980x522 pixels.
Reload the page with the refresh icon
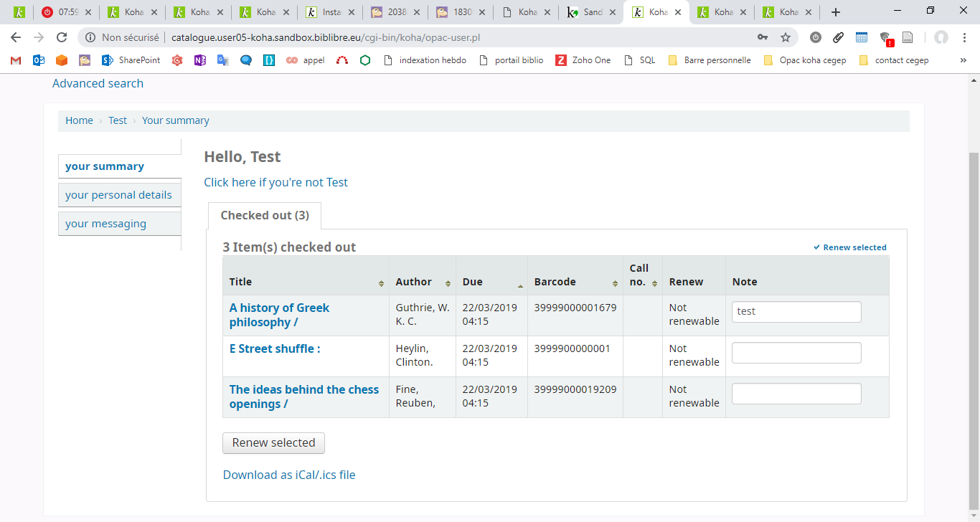tap(62, 37)
